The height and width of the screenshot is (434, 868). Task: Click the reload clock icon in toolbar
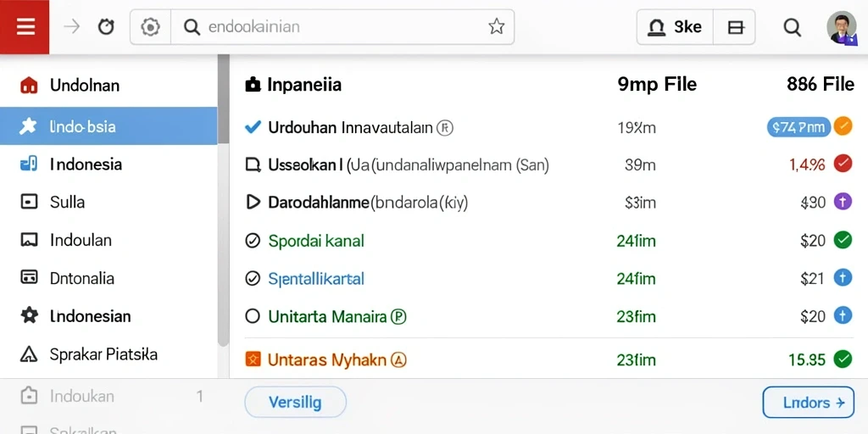(x=106, y=26)
